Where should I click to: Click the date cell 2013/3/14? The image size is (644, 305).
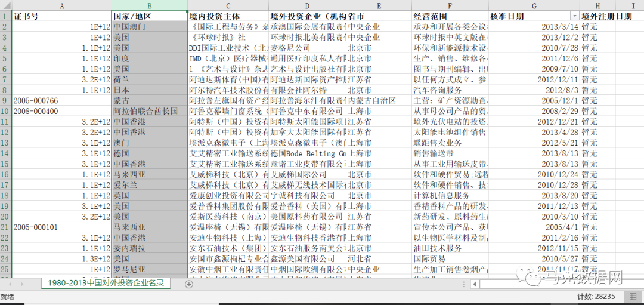[x=534, y=27]
